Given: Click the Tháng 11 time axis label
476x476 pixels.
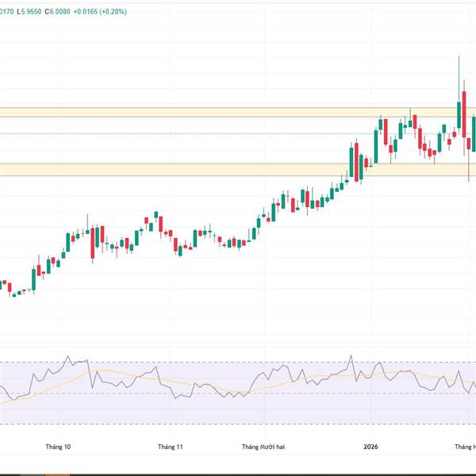Looking at the screenshot, I should pyautogui.click(x=171, y=447).
